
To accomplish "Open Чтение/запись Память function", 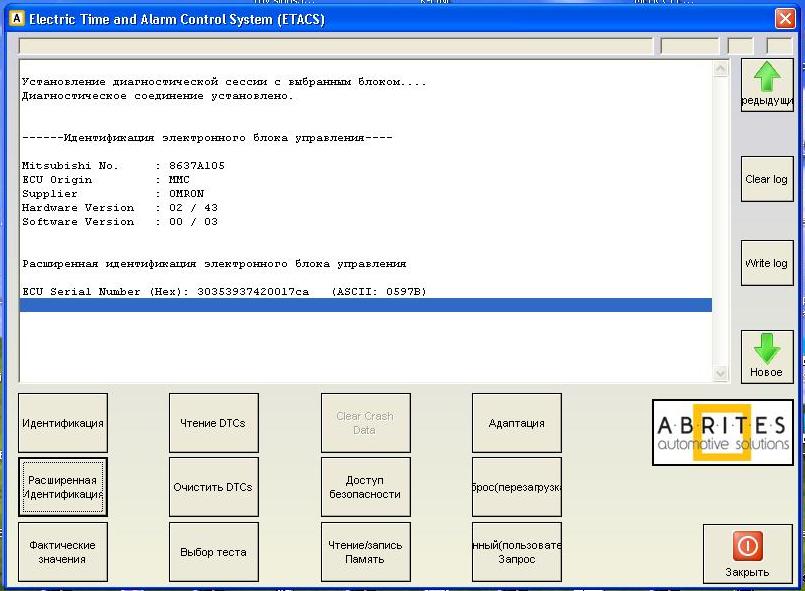I will coord(365,552).
